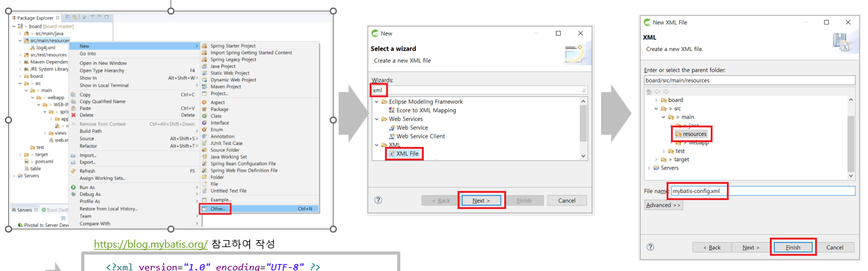Select XML File in the wizard list
This screenshot has width=868, height=271.
403,153
